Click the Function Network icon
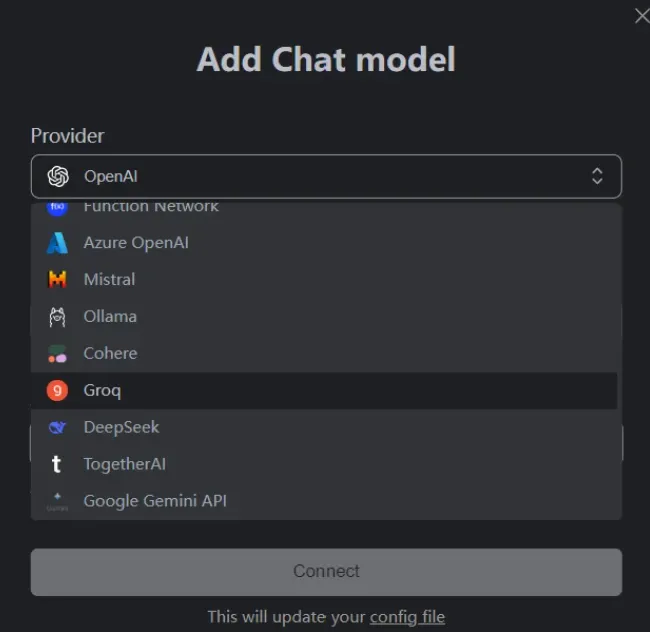The width and height of the screenshot is (650, 632). [57, 208]
